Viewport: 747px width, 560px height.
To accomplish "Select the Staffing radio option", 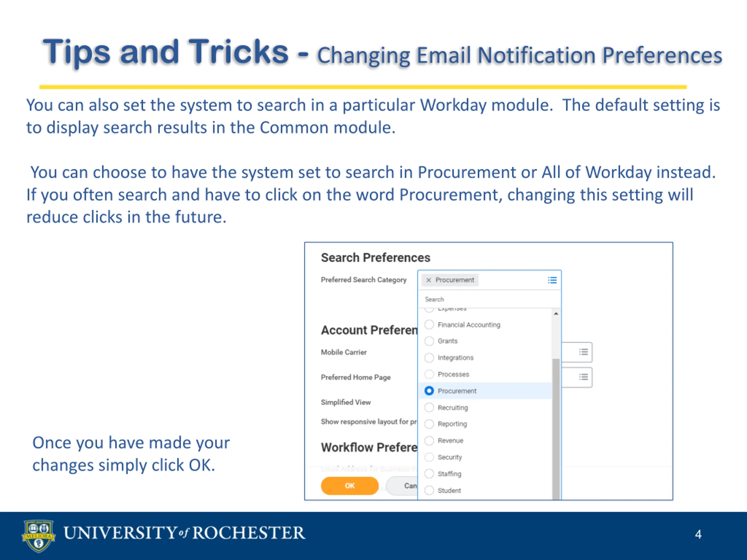I will click(x=429, y=474).
